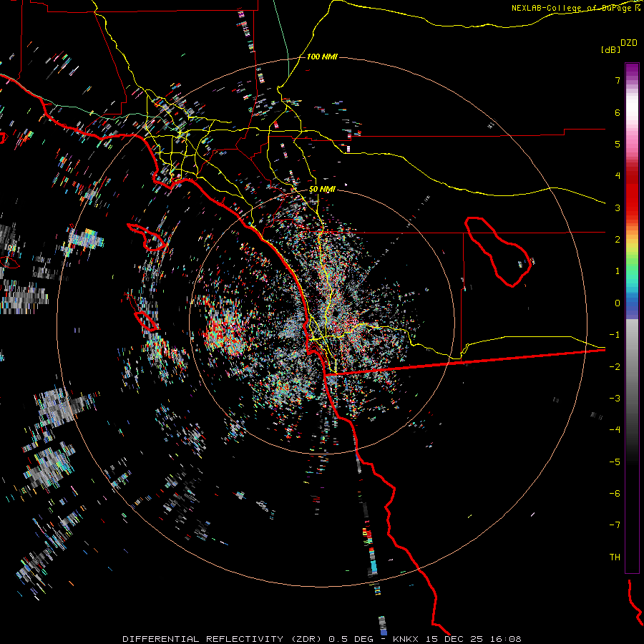The width and height of the screenshot is (644, 644).
Task: Click the 4 value on the color scale
Action: point(618,176)
